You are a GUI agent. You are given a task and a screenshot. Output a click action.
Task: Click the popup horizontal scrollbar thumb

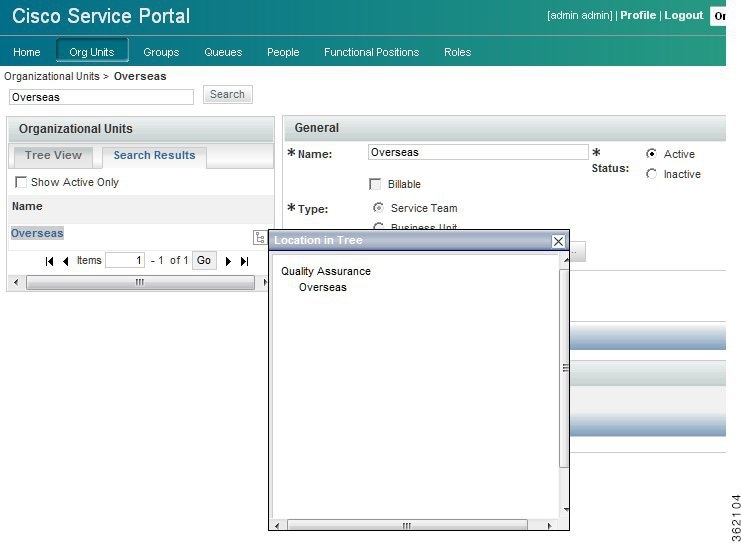coord(407,526)
